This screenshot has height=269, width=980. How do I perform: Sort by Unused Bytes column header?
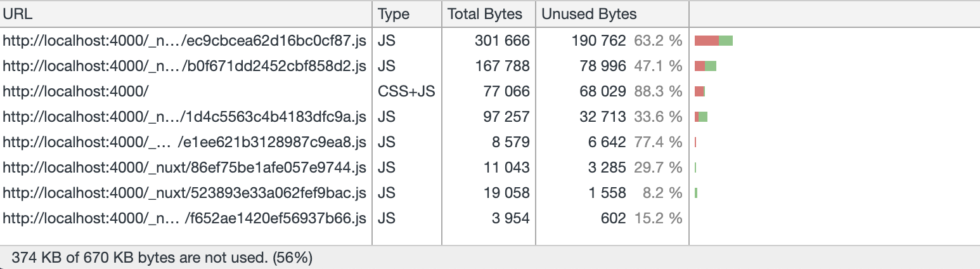pos(589,14)
